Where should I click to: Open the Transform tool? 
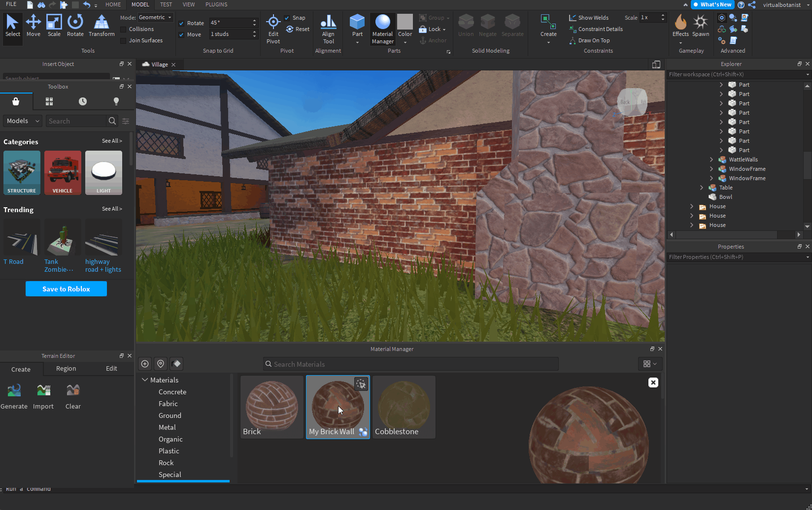click(101, 26)
